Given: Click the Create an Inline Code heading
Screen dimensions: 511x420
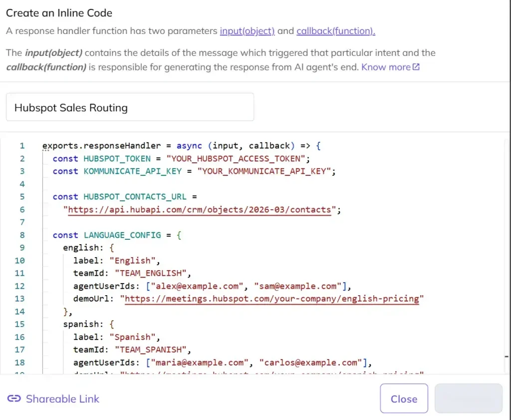Looking at the screenshot, I should click(59, 13).
